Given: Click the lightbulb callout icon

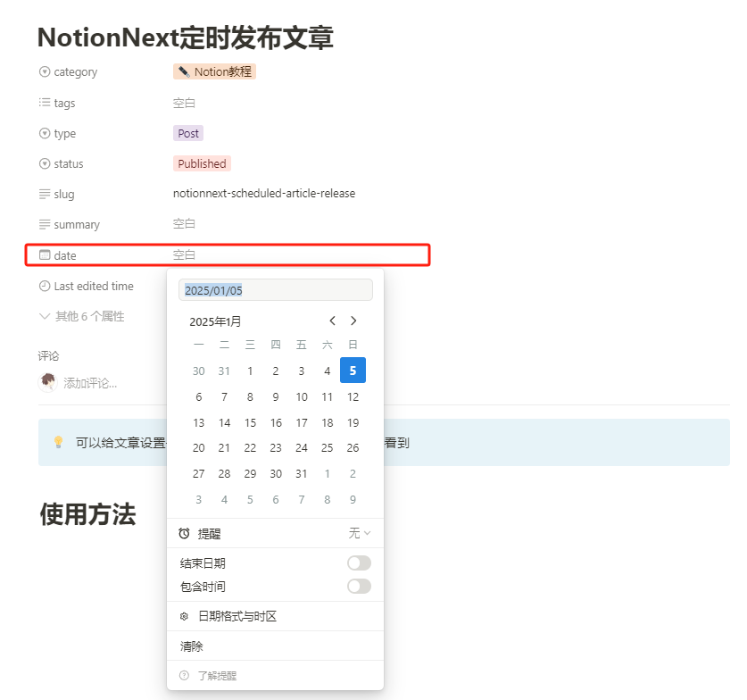Looking at the screenshot, I should tap(58, 442).
